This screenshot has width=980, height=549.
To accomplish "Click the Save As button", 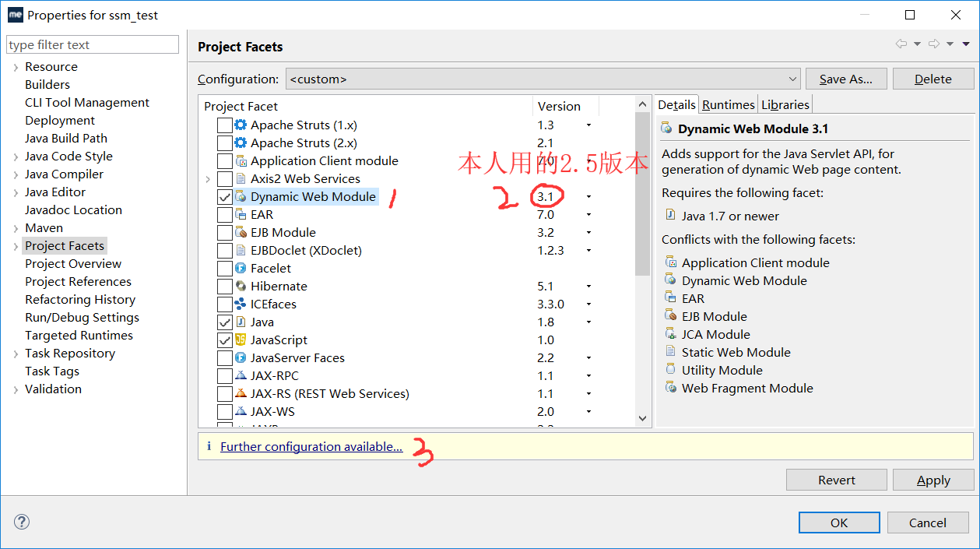I will 845,79.
